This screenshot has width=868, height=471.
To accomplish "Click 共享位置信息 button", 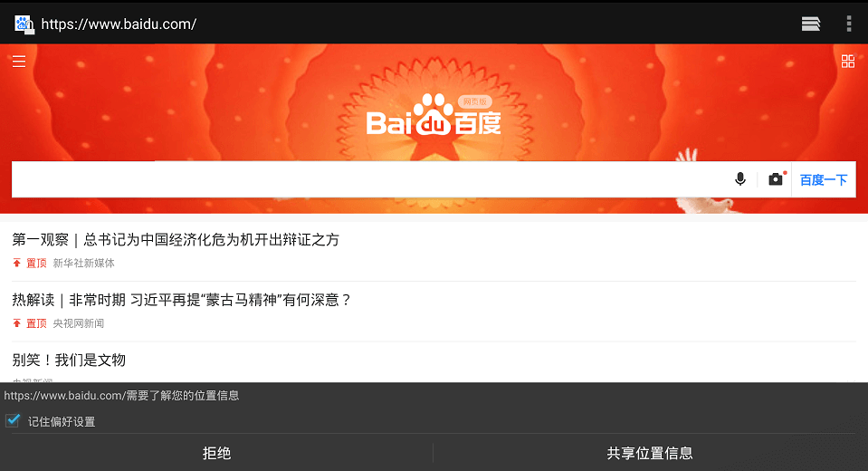I will pyautogui.click(x=650, y=453).
